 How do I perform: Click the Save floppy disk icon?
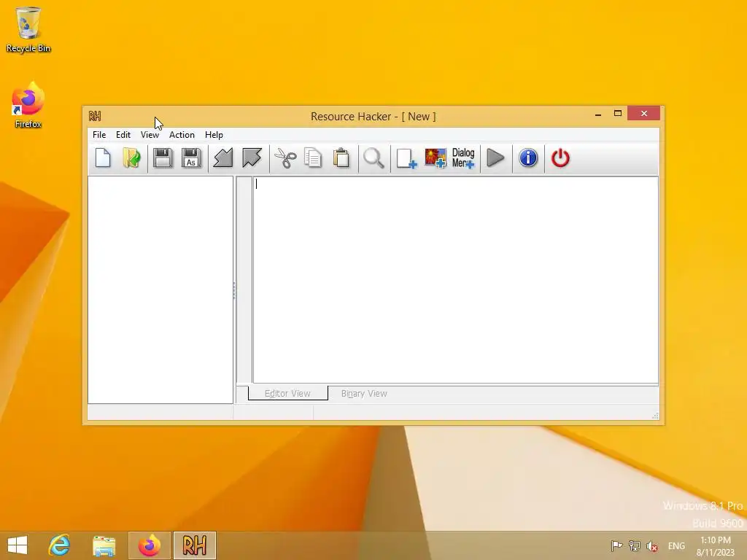pyautogui.click(x=163, y=158)
